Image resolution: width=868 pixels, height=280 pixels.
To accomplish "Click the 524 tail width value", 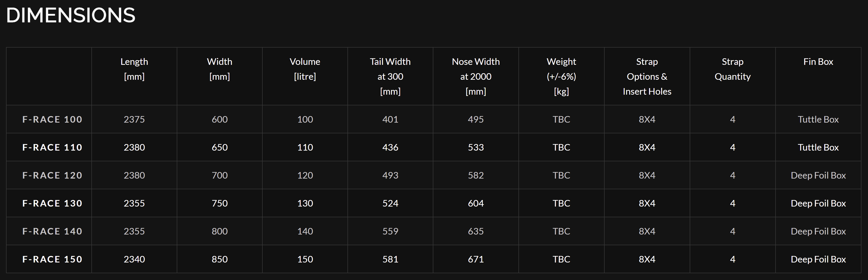I will click(390, 203).
